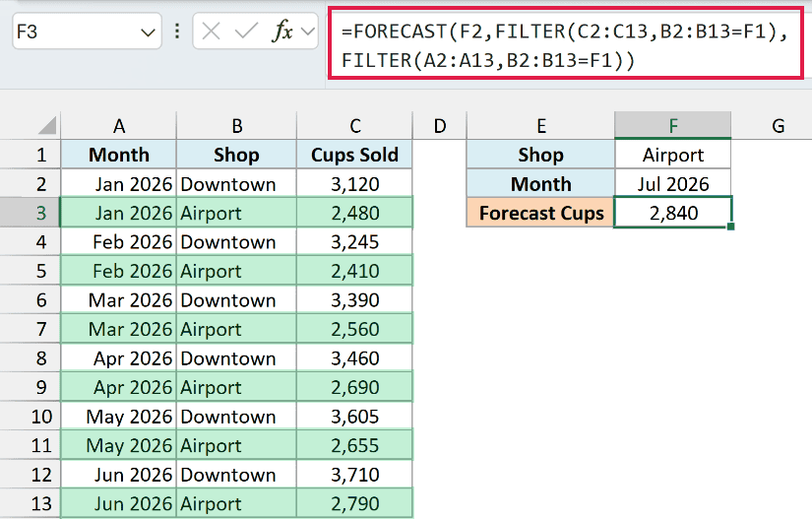Click Downtown in row 12
This screenshot has height=519, width=812.
point(236,475)
